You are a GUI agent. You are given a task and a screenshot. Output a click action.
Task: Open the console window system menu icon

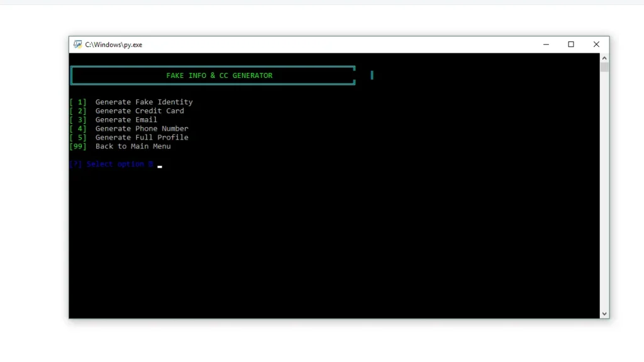77,44
